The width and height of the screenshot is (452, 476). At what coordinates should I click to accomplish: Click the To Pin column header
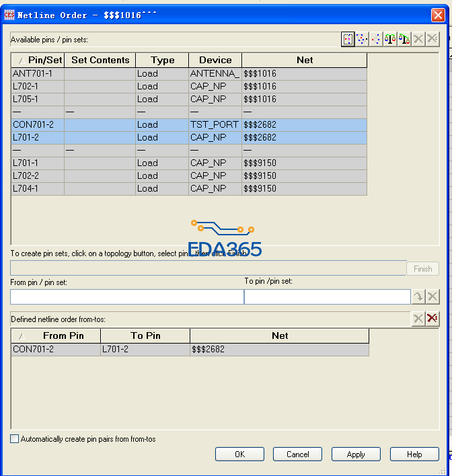(145, 335)
